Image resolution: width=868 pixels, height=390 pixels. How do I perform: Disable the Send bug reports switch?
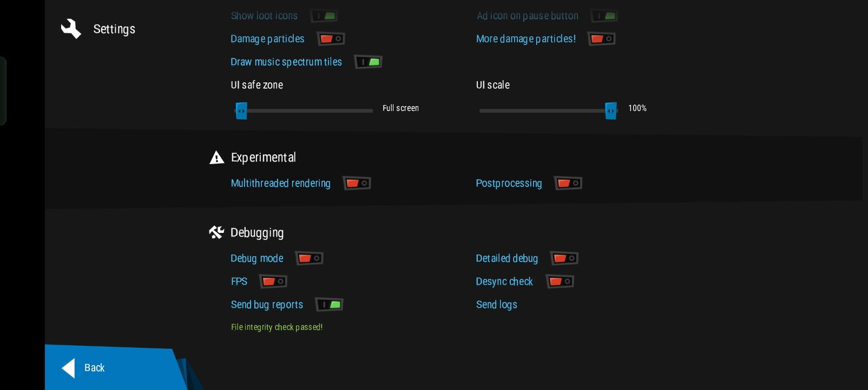point(330,305)
